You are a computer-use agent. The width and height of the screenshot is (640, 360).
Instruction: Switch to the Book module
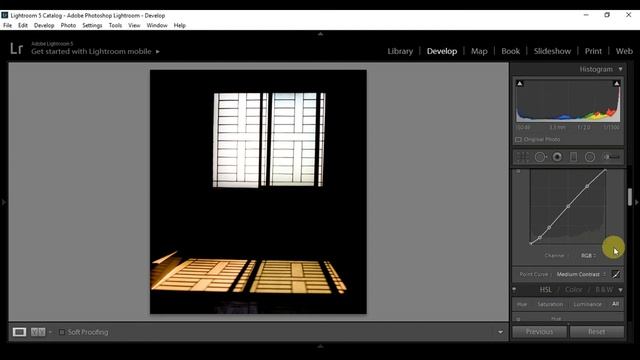[x=510, y=51]
